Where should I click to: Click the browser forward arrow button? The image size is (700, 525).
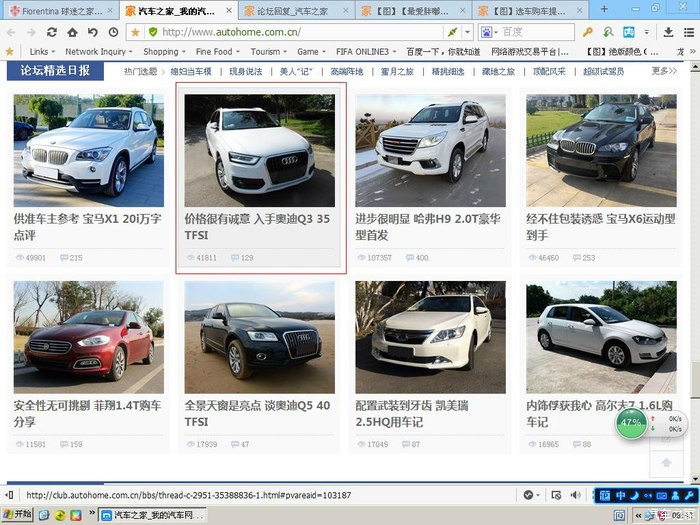point(31,32)
